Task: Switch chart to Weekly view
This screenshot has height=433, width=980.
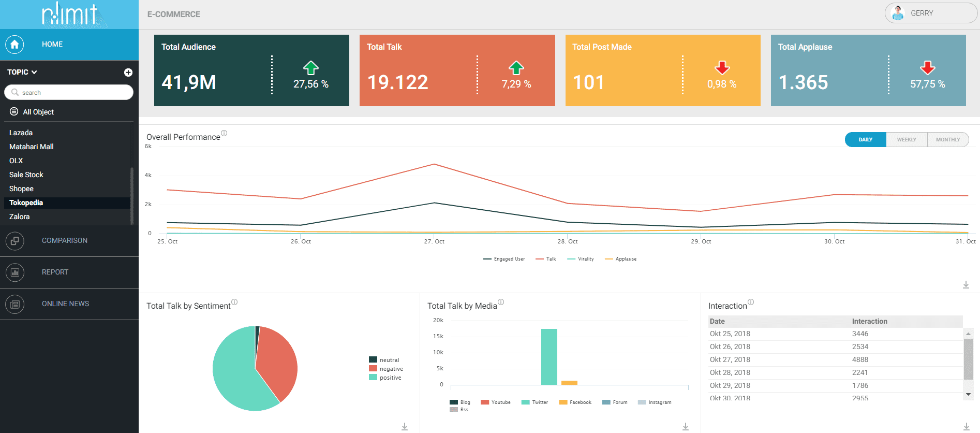Action: pyautogui.click(x=907, y=140)
